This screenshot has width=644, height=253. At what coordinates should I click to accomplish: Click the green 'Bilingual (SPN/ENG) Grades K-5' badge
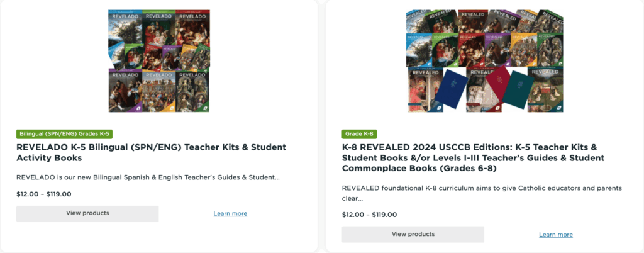tap(65, 134)
